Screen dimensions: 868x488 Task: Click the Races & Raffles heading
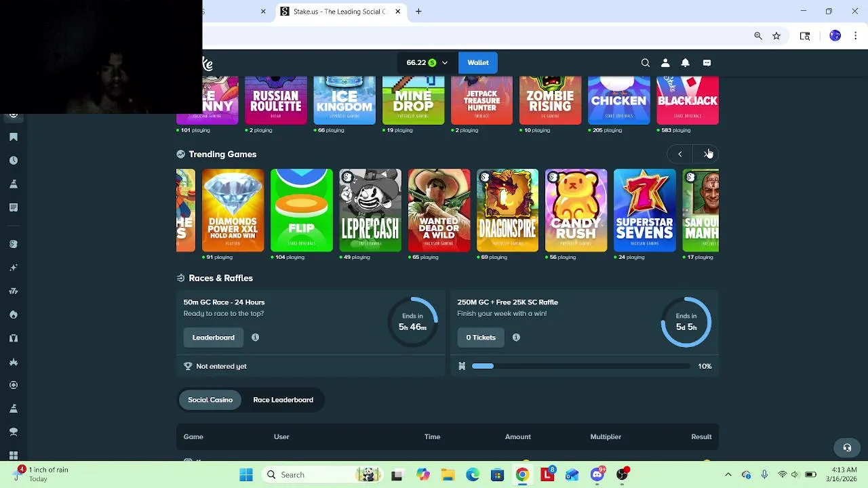[x=220, y=278]
